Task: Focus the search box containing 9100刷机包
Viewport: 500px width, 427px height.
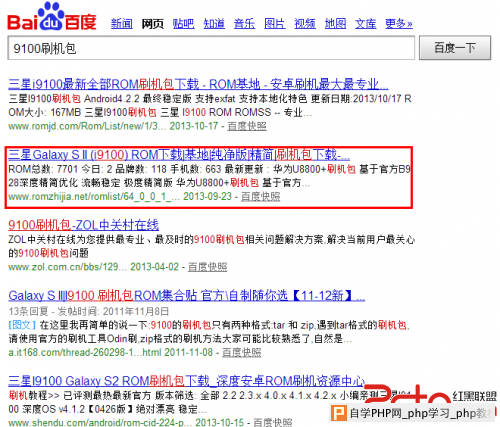Action: coord(211,48)
